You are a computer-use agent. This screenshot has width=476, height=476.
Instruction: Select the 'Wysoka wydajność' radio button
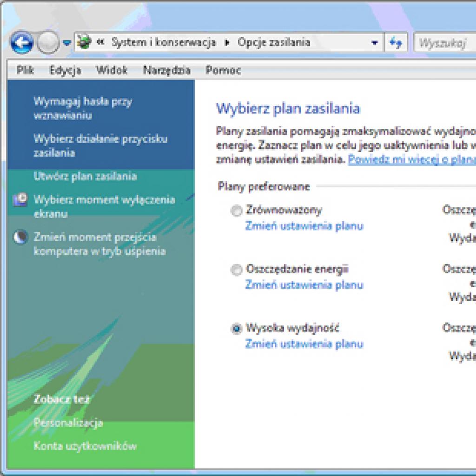pyautogui.click(x=237, y=329)
